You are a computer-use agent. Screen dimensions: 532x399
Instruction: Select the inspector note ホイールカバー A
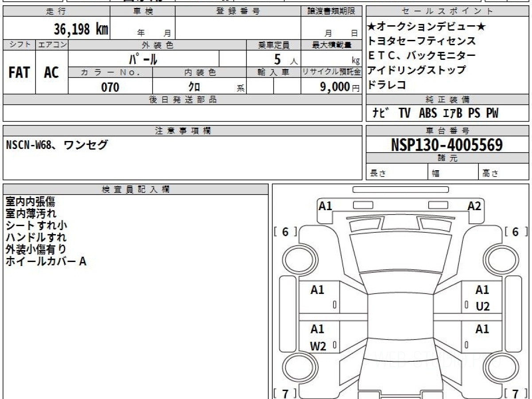pyautogui.click(x=46, y=262)
